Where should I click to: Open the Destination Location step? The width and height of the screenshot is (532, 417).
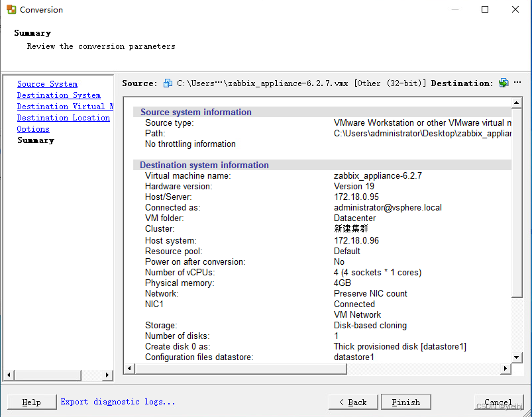tap(64, 118)
